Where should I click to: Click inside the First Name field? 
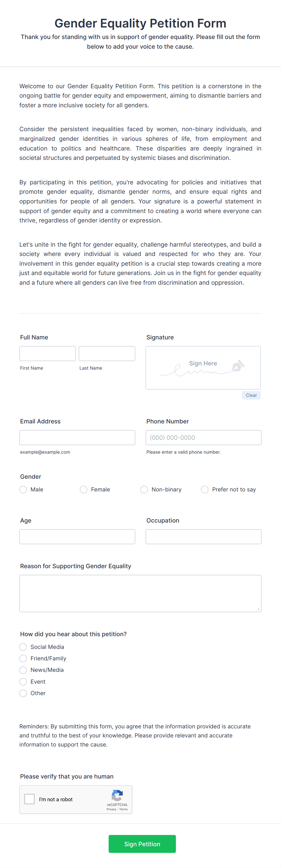pos(47,353)
